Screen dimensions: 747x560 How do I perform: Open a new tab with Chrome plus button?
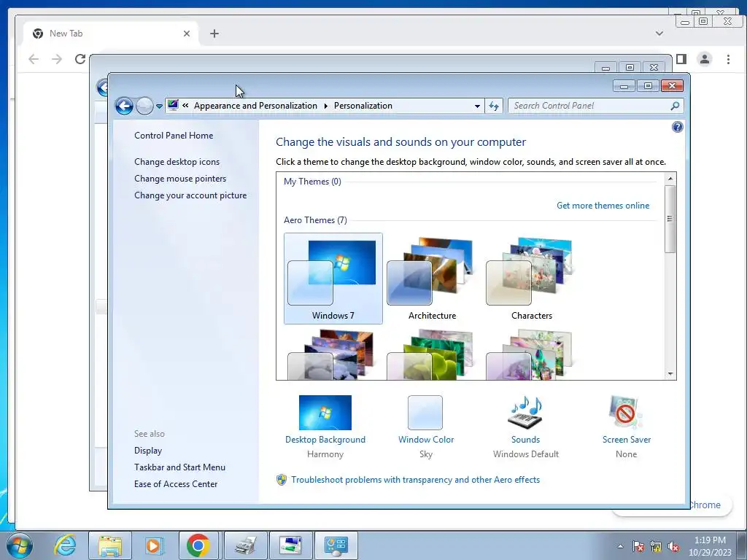[214, 34]
